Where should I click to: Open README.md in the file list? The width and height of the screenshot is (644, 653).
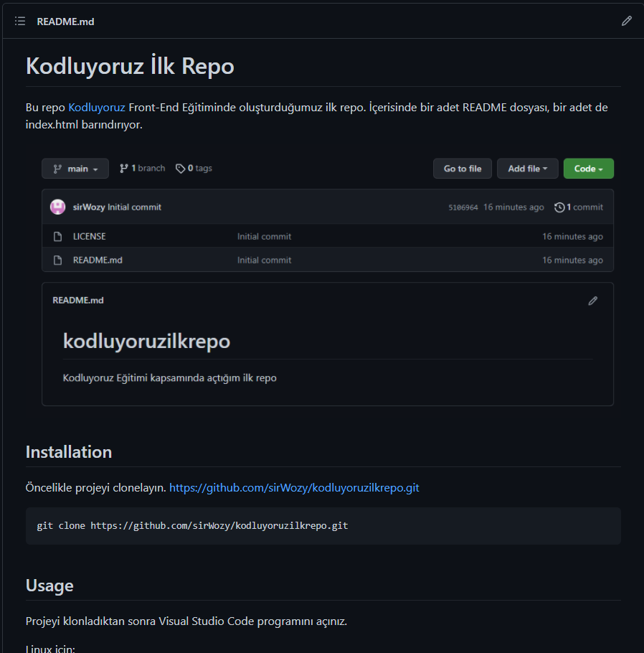[x=98, y=260]
